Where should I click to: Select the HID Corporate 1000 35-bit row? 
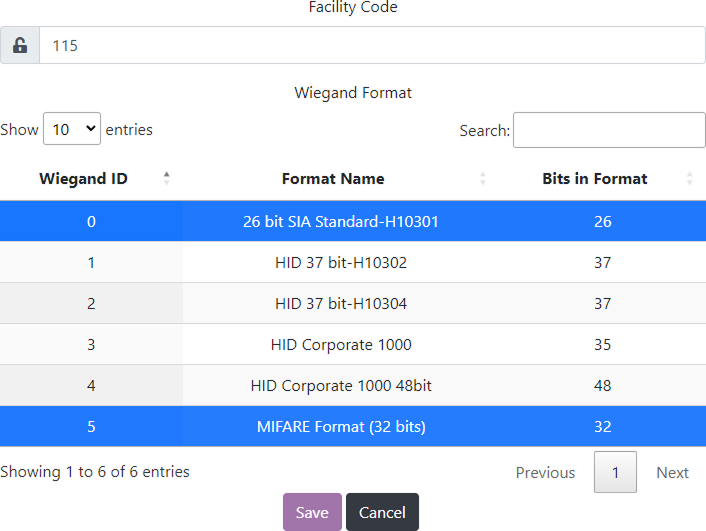(340, 344)
